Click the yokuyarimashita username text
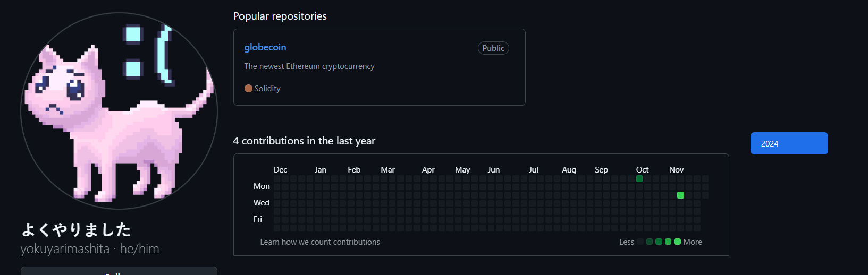The width and height of the screenshot is (868, 275). [65, 249]
